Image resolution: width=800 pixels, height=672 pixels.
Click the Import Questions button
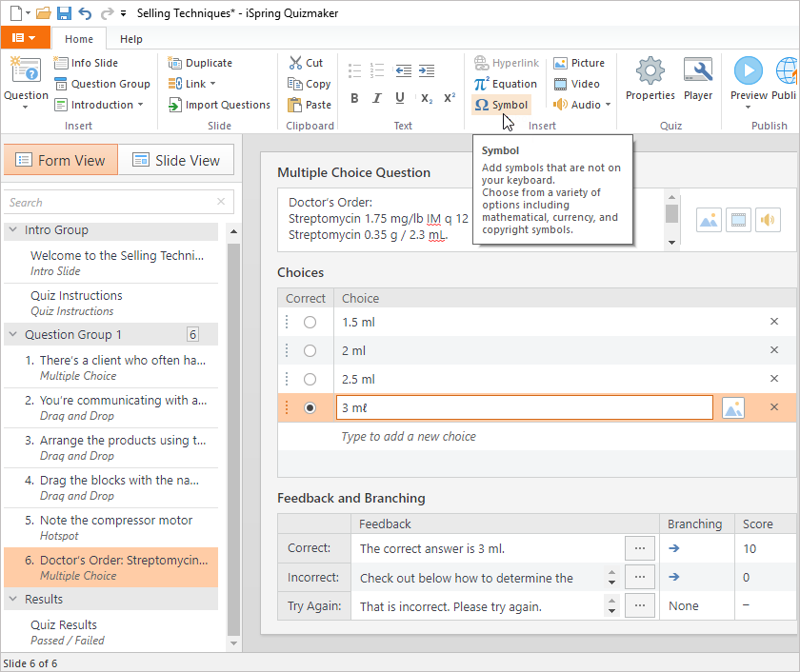tap(220, 105)
